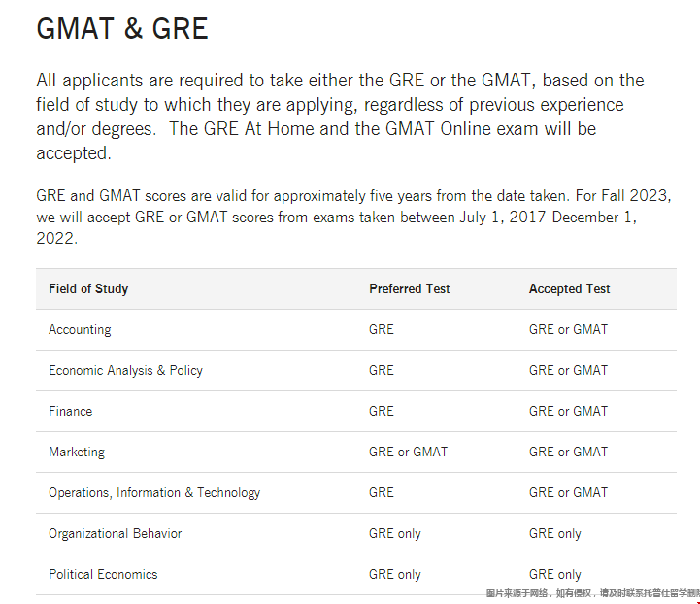Click the Marketing row label

(77, 452)
